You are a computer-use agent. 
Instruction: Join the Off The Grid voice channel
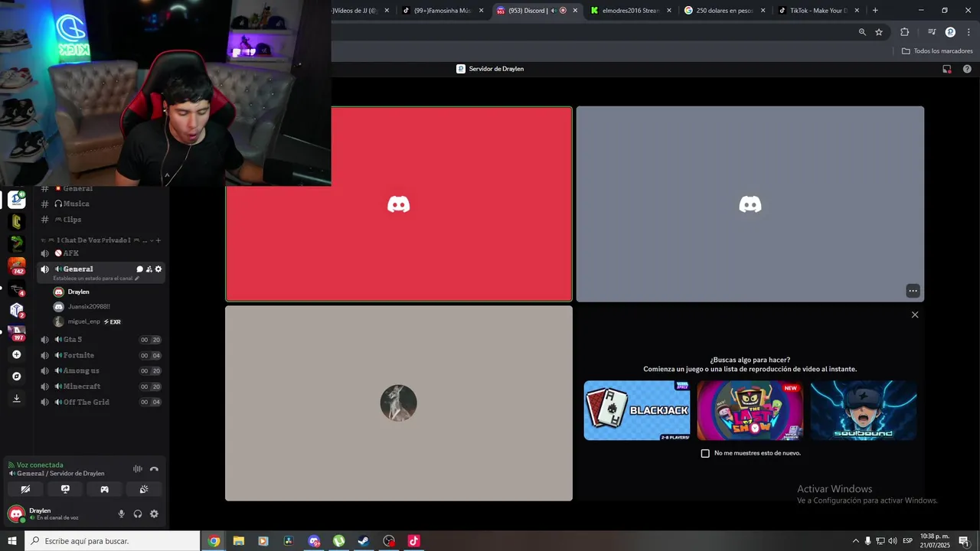point(100,402)
